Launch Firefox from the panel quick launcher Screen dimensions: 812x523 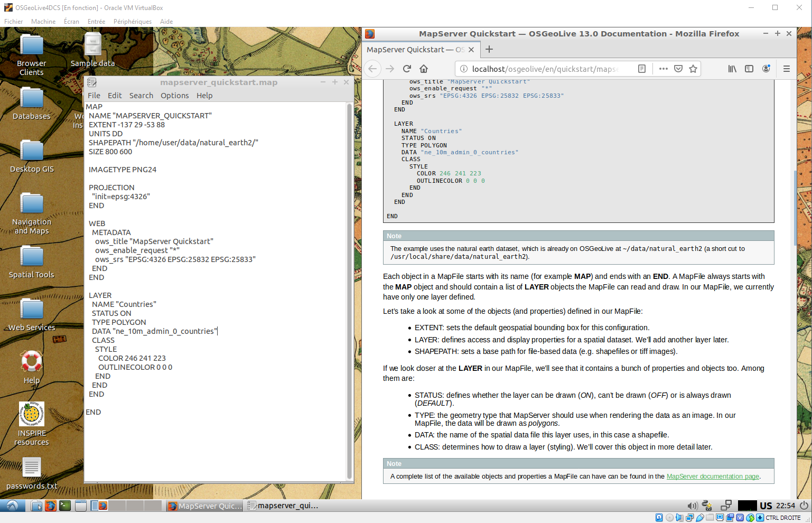click(x=51, y=506)
